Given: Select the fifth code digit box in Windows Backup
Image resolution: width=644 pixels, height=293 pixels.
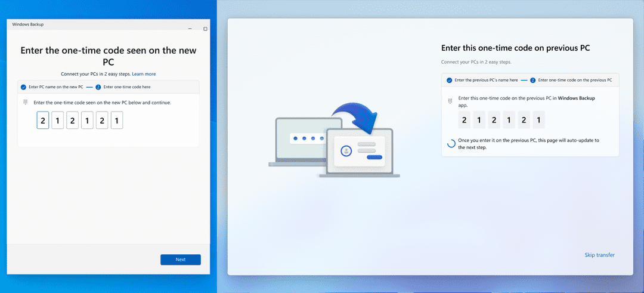Looking at the screenshot, I should pos(102,121).
